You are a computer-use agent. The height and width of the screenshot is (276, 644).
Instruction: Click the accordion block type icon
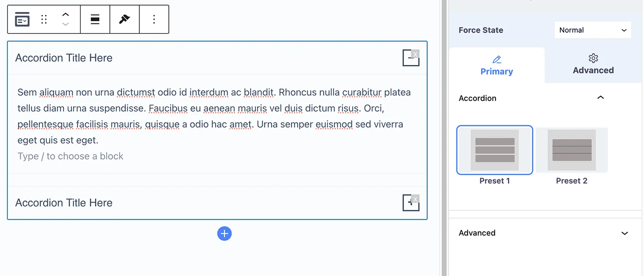pyautogui.click(x=22, y=19)
